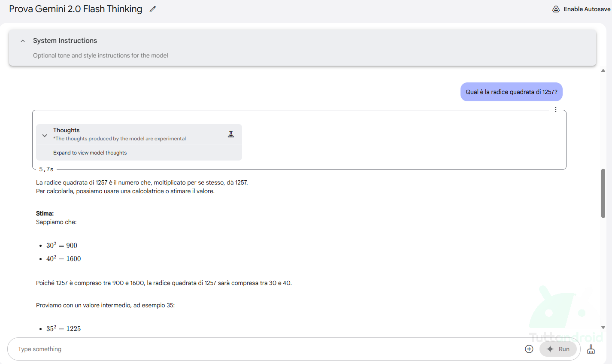Click the Per calcolarla sentence
This screenshot has width=612, height=364.
tap(125, 191)
